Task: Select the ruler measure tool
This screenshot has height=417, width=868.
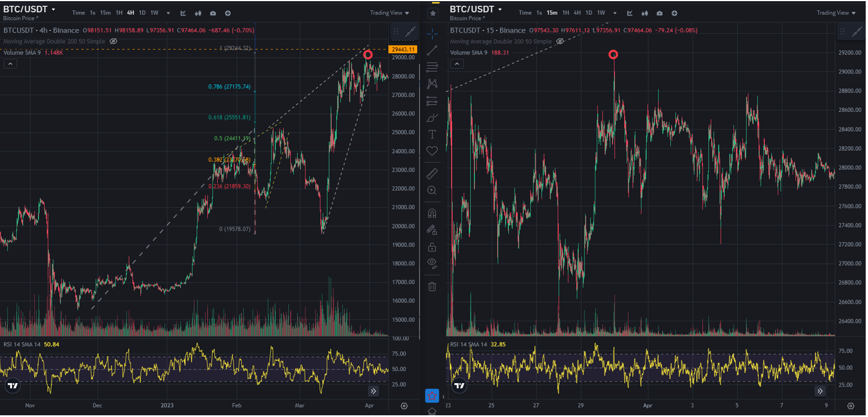Action: click(432, 173)
